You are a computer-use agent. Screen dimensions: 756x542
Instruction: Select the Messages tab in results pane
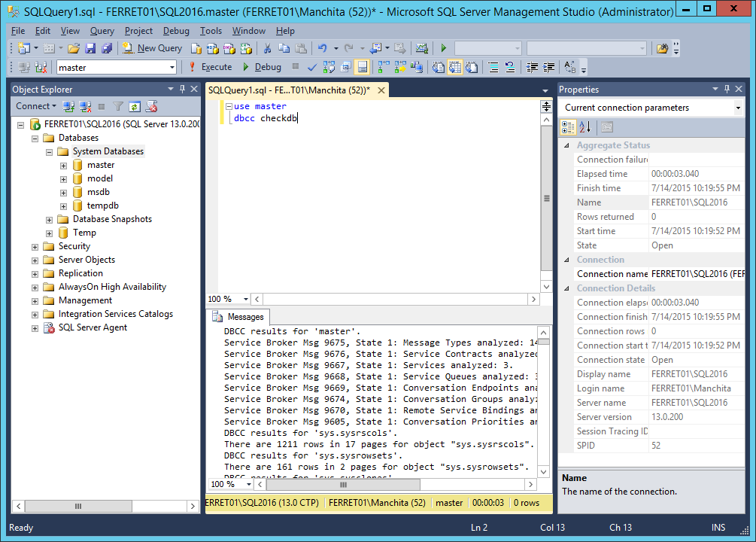click(238, 316)
